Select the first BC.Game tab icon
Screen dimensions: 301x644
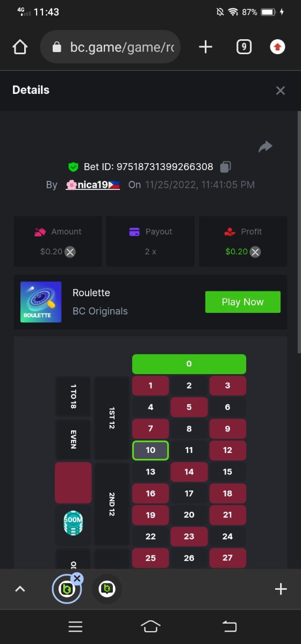coord(66,589)
